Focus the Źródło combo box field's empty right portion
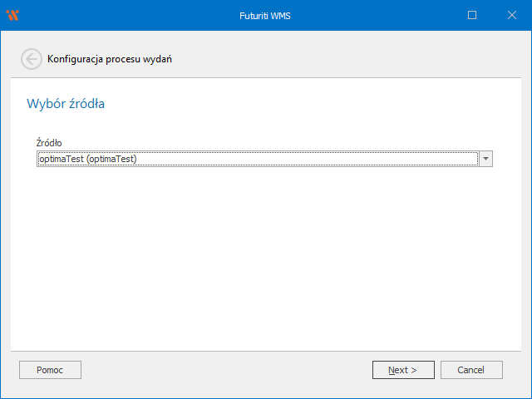Screen dimensions: 532x399 (x=332, y=159)
